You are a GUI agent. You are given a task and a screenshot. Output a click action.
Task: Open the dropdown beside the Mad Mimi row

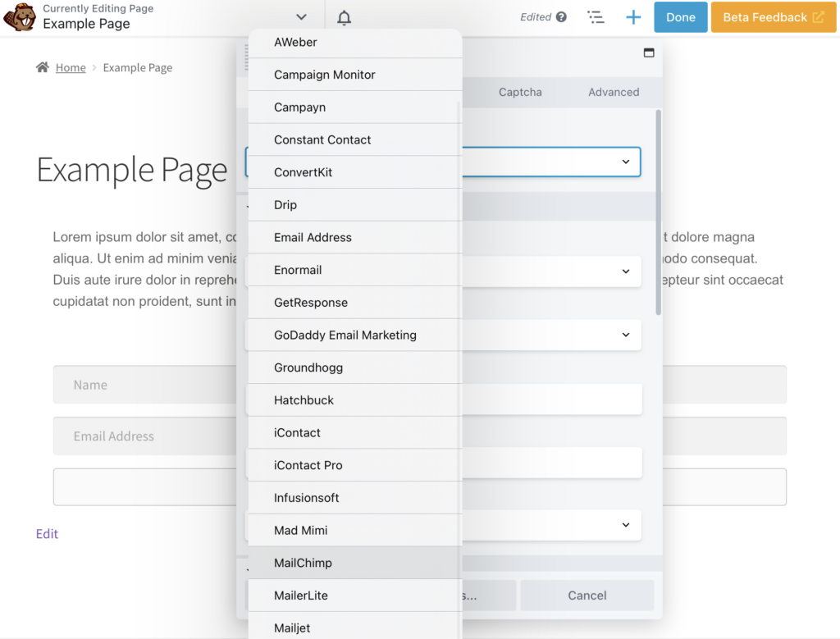(627, 525)
